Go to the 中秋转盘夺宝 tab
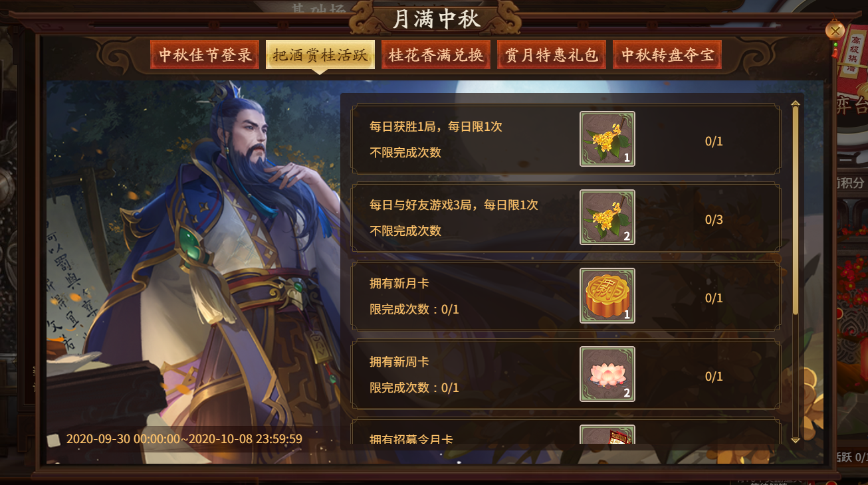 tap(667, 54)
